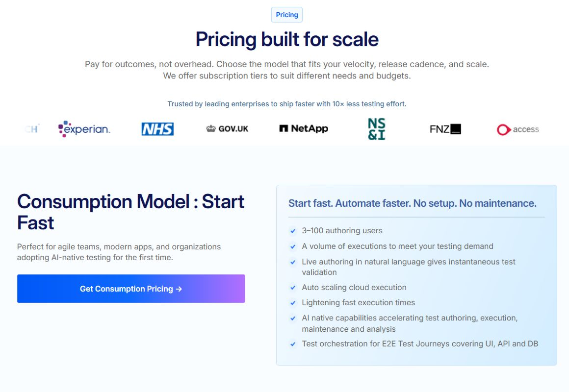The height and width of the screenshot is (392, 569).
Task: Click checkmark beside volume of executions item
Action: [293, 246]
